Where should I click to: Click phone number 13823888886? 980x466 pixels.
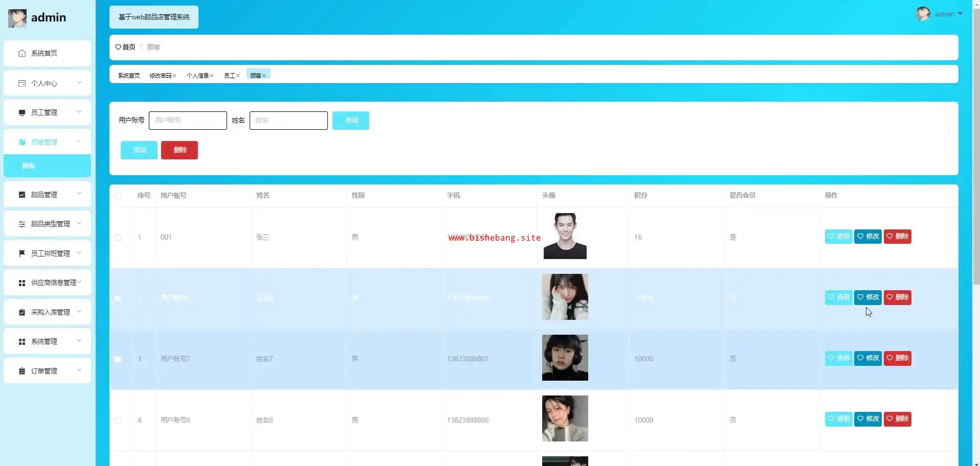(468, 420)
